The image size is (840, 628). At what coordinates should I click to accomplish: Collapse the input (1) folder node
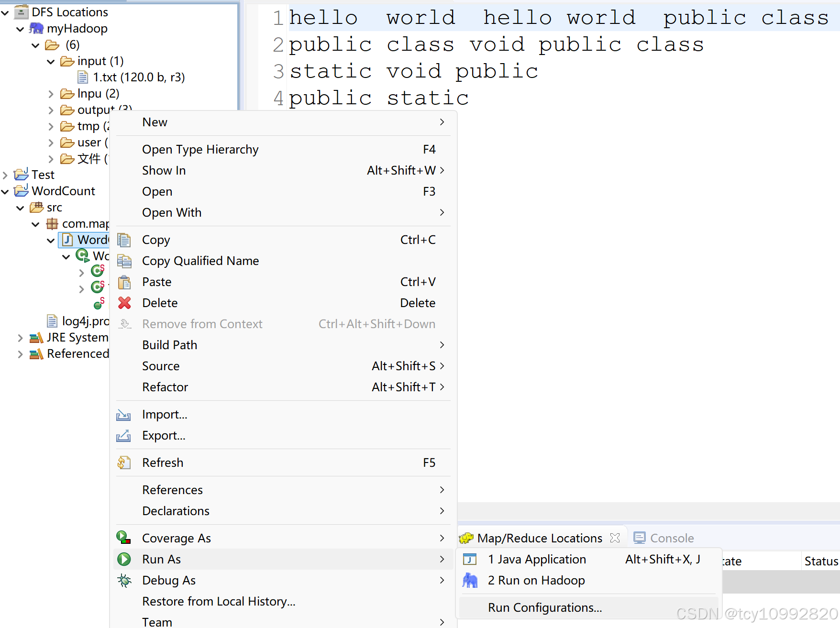tap(51, 61)
